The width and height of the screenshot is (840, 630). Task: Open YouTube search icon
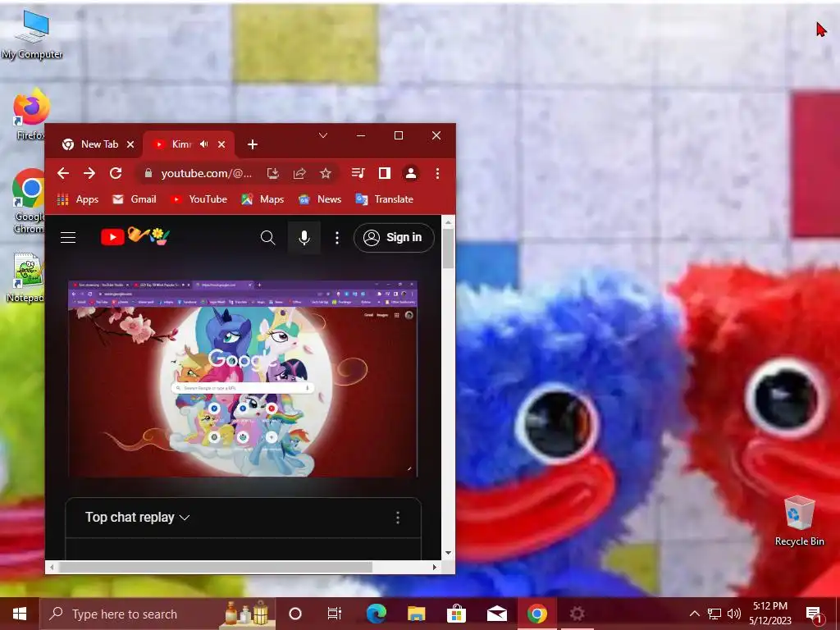coord(268,237)
